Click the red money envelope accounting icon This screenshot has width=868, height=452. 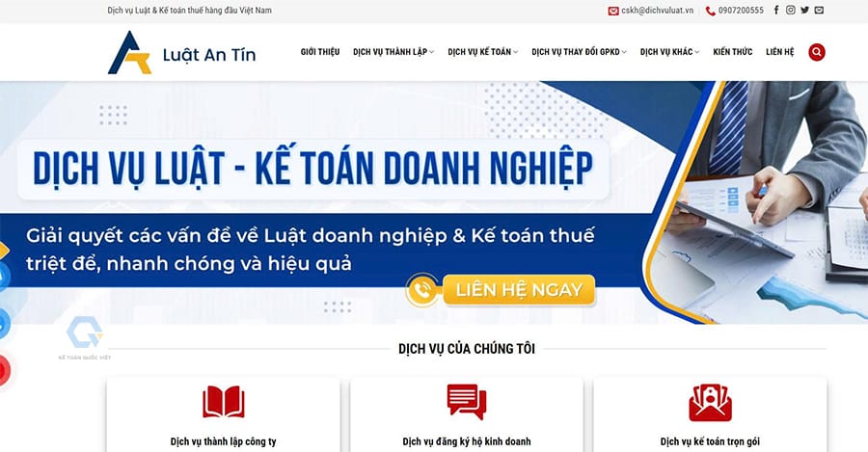[710, 403]
